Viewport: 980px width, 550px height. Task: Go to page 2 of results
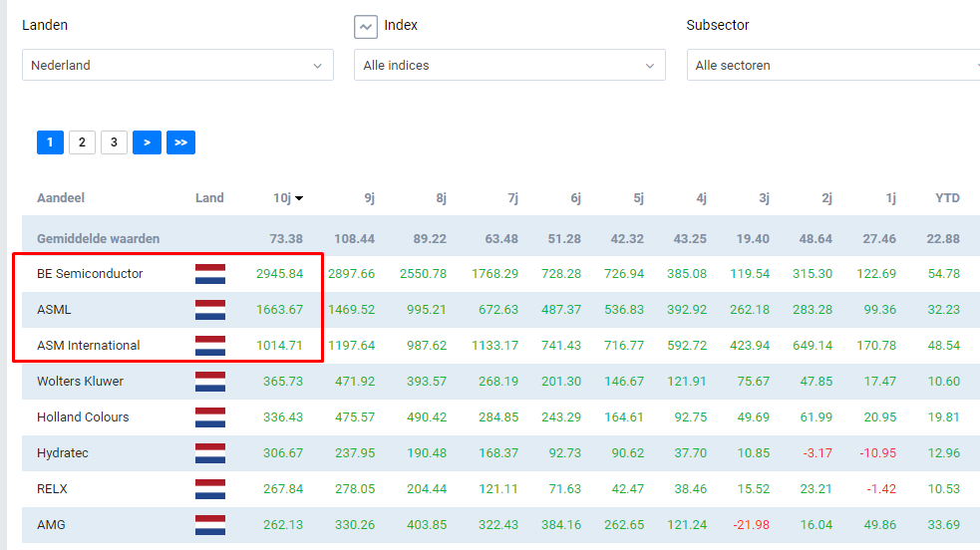[x=82, y=142]
